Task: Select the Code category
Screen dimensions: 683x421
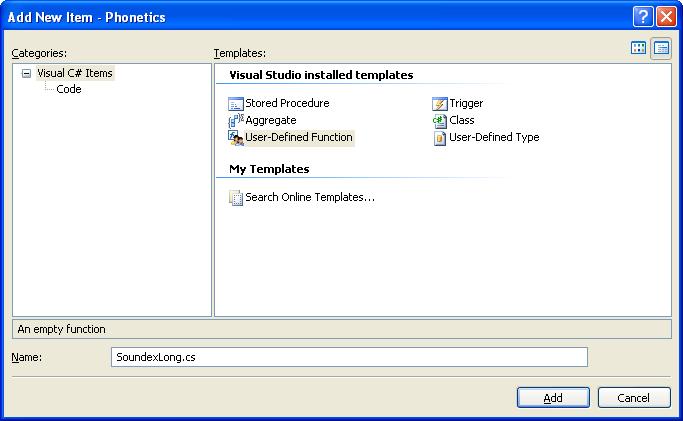Action: (69, 89)
